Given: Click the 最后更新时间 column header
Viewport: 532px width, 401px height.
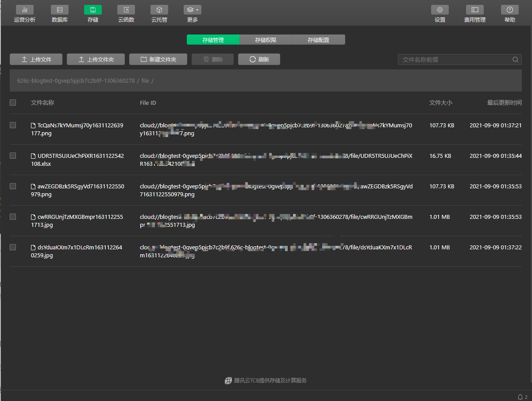Looking at the screenshot, I should 505,103.
